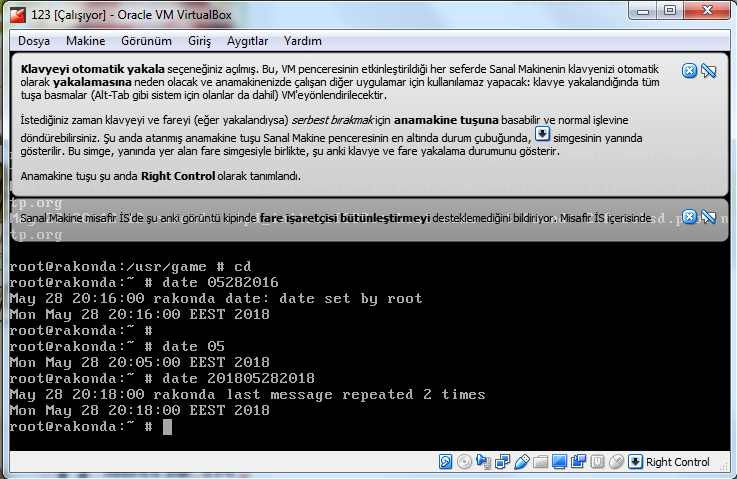Minimize the VirtualBox window
Viewport: 737px width, 479px height.
[643, 10]
